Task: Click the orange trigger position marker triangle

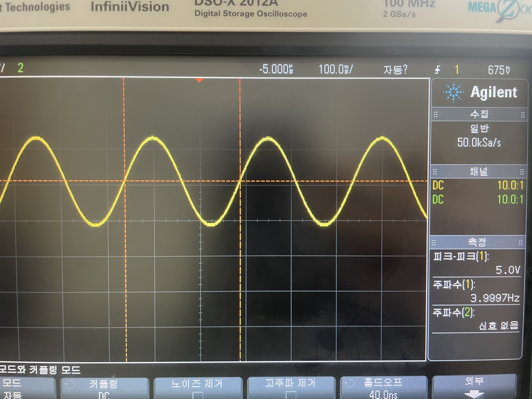Action: click(199, 80)
